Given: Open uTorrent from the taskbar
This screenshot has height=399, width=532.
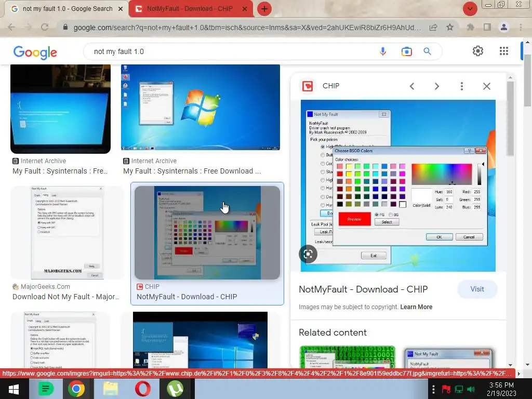Looking at the screenshot, I should (175, 389).
